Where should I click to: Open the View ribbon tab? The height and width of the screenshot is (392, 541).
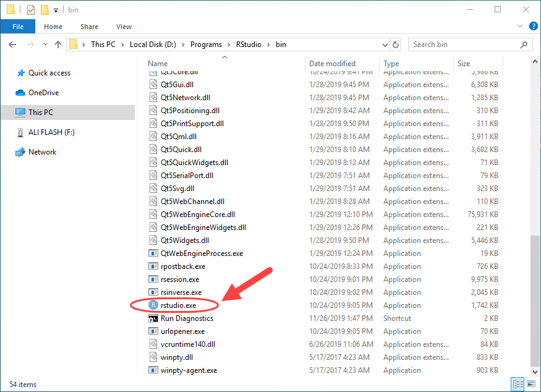click(124, 27)
